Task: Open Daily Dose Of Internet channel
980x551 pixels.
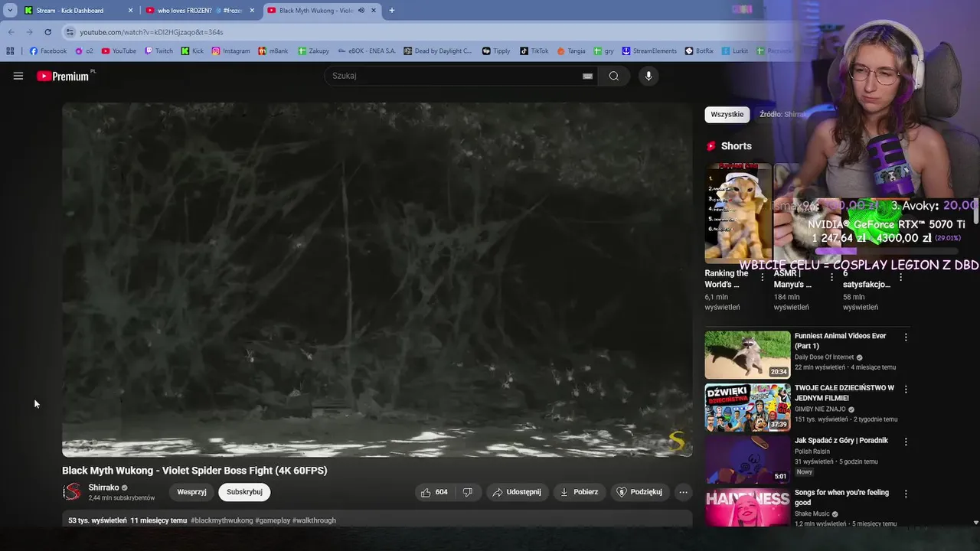Action: coord(824,357)
